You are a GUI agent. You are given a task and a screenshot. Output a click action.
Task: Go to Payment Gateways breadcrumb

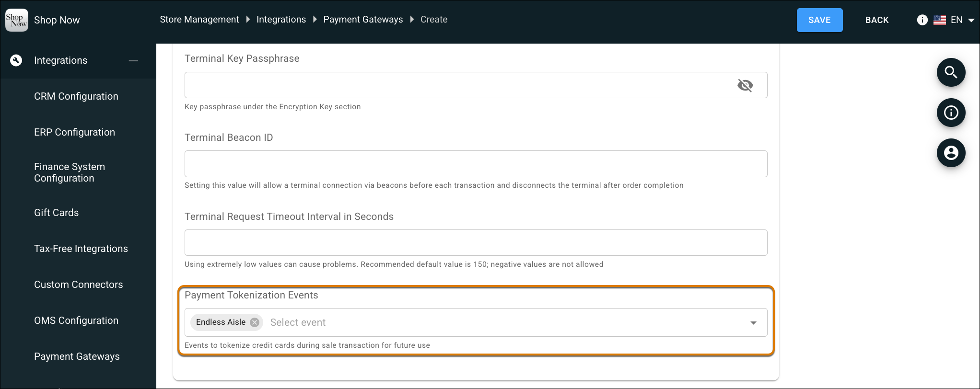[363, 20]
